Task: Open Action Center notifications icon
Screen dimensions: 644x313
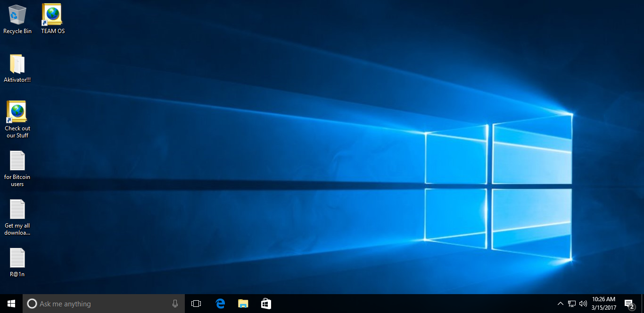Action: [629, 304]
